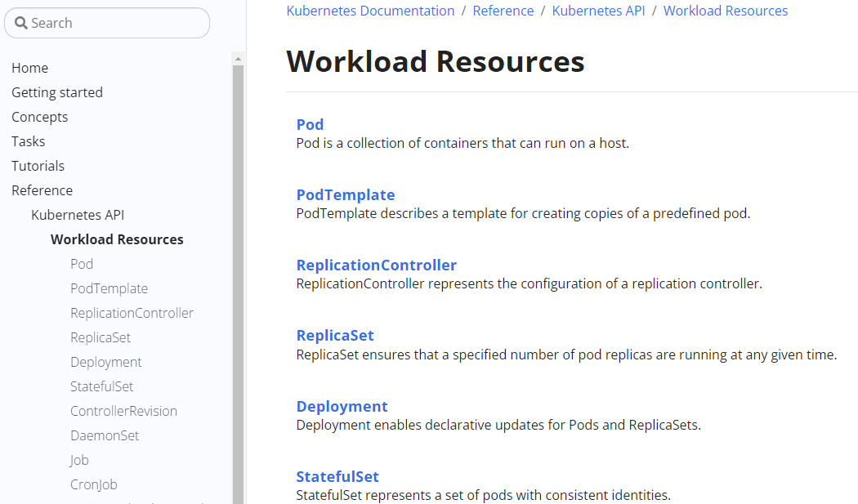The width and height of the screenshot is (858, 504).
Task: Open the Concepts sidebar section
Action: coord(39,117)
